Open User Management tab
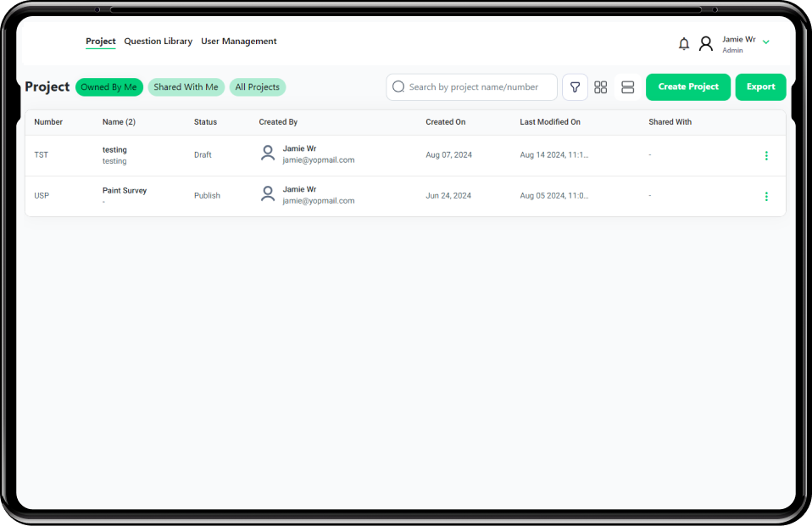Viewport: 812px width, 526px height. pos(238,42)
